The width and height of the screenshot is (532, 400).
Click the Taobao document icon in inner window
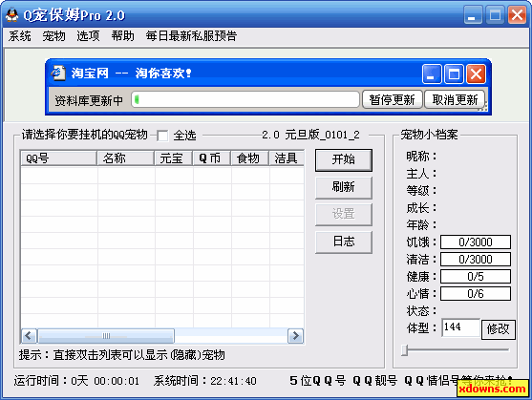[x=58, y=73]
